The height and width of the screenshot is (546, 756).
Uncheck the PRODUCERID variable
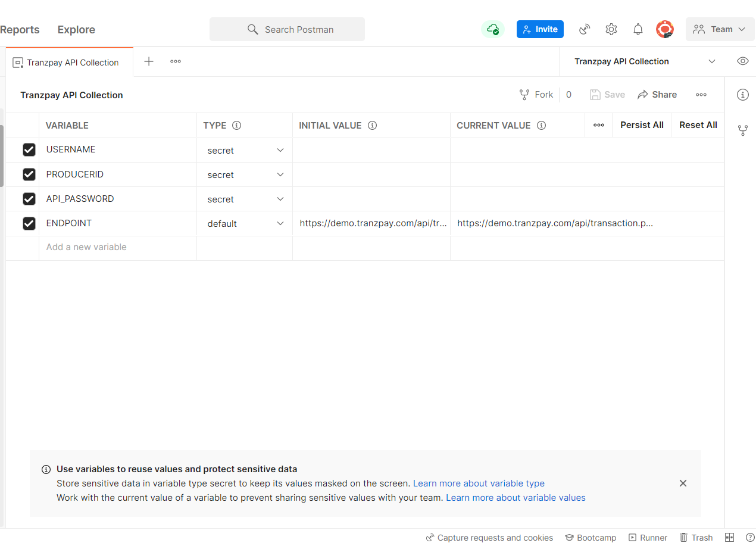pyautogui.click(x=29, y=174)
